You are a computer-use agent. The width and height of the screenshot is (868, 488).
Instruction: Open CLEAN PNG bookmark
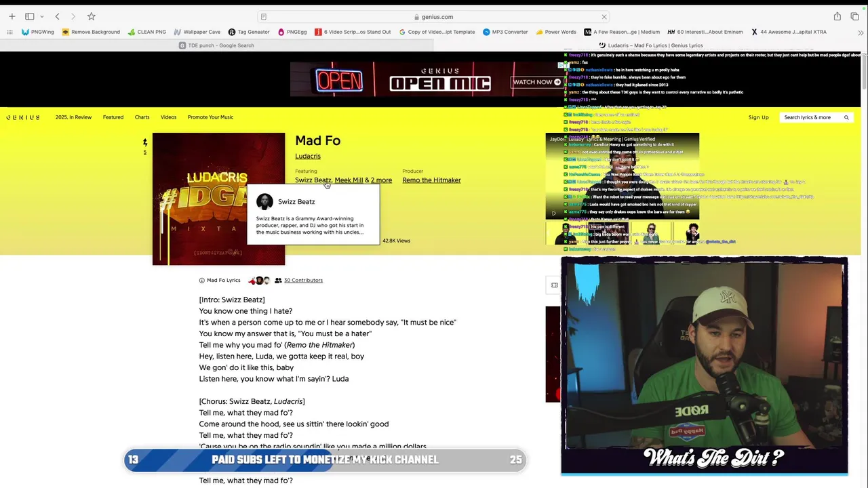(x=147, y=32)
